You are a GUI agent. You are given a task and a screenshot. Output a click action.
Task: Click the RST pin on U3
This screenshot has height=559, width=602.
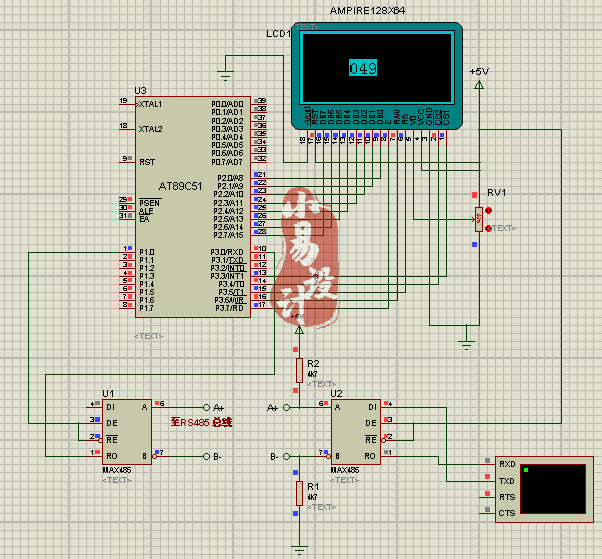tap(147, 162)
